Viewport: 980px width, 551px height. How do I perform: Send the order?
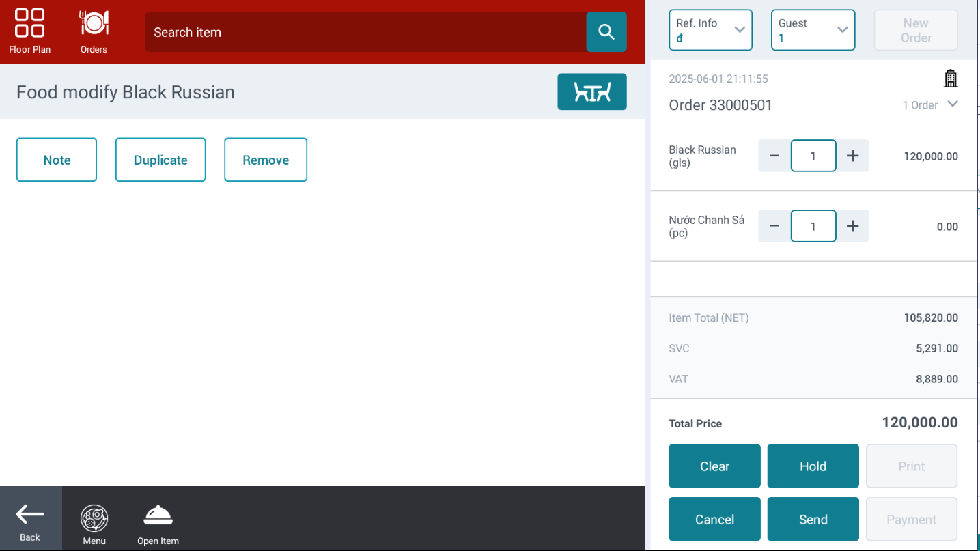(813, 519)
